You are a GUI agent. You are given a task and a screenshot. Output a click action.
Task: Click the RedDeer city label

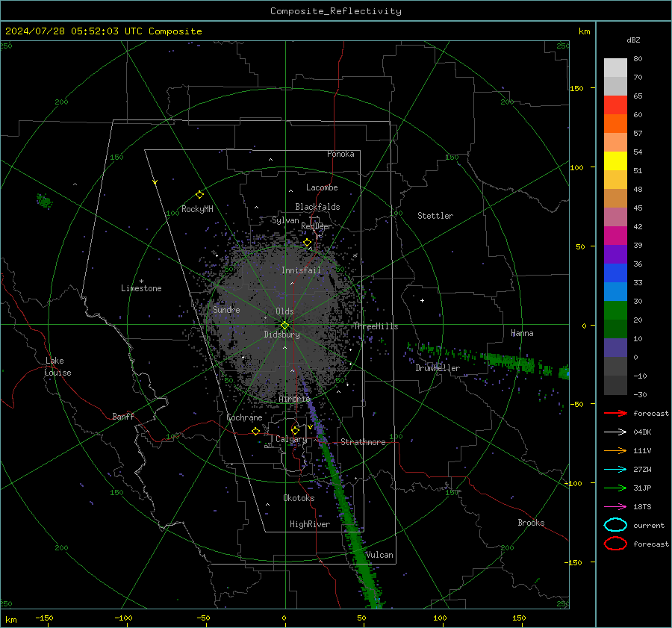coord(317,226)
